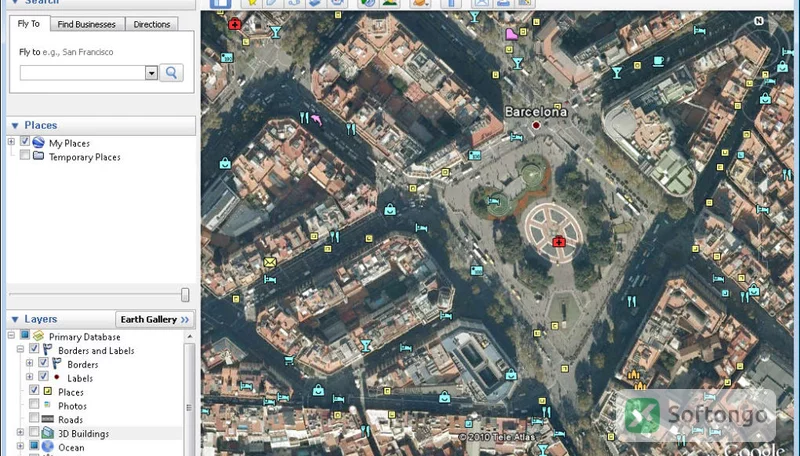Click the magnifier Search button
The image size is (800, 456).
171,72
